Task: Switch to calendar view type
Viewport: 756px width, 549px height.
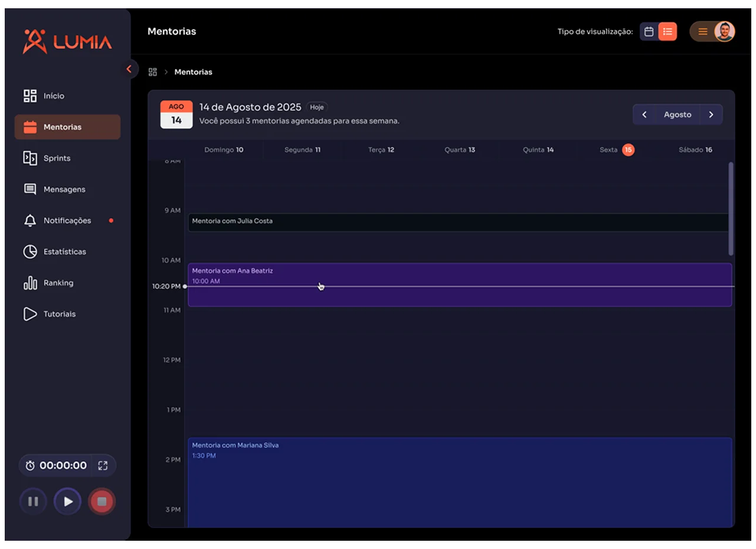Action: (649, 32)
